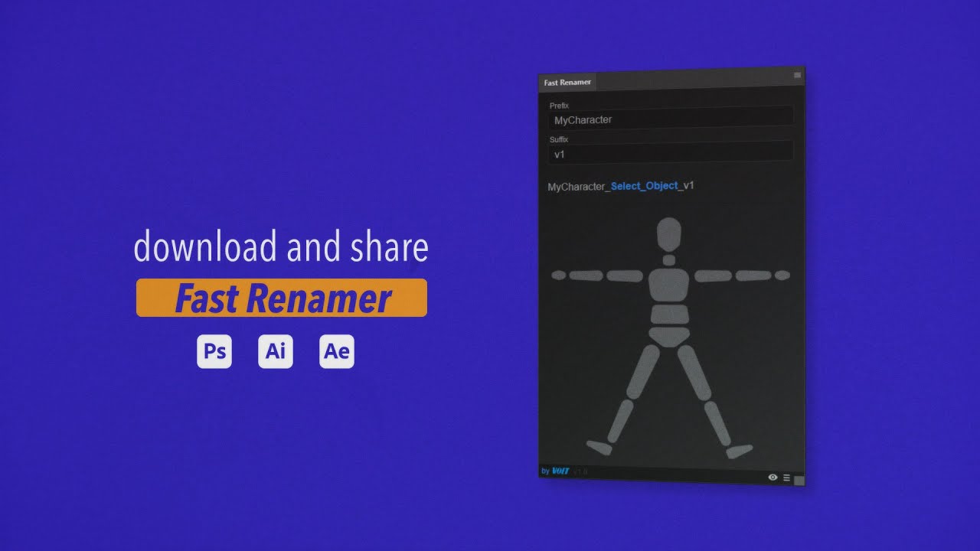Select the mannequin waist shape
The image size is (980, 551).
pyautogui.click(x=670, y=314)
